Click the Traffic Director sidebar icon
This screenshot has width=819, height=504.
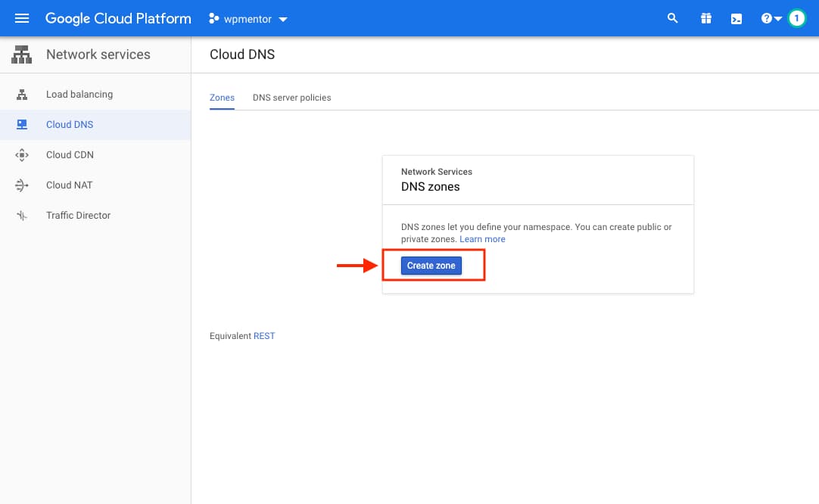coord(22,216)
